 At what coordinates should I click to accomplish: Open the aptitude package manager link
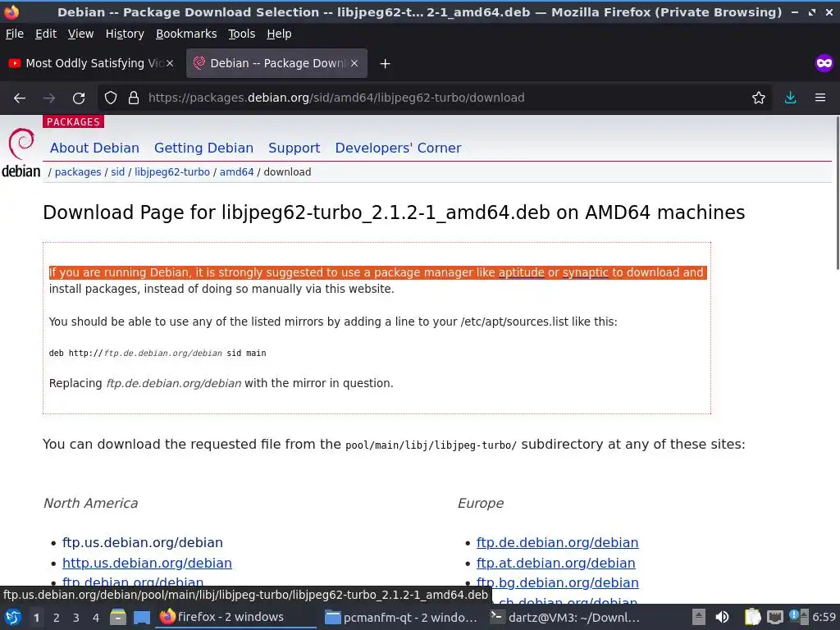(521, 272)
